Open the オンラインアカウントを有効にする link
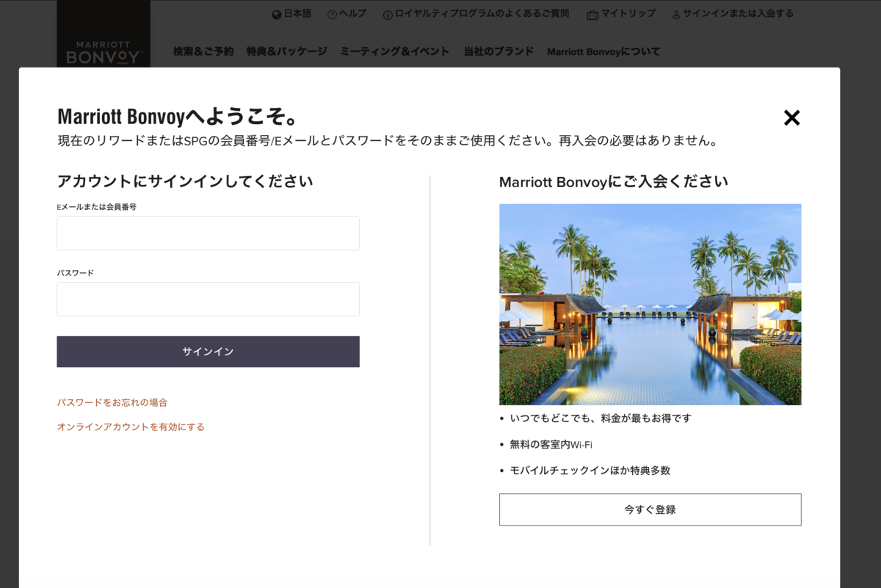 [131, 427]
